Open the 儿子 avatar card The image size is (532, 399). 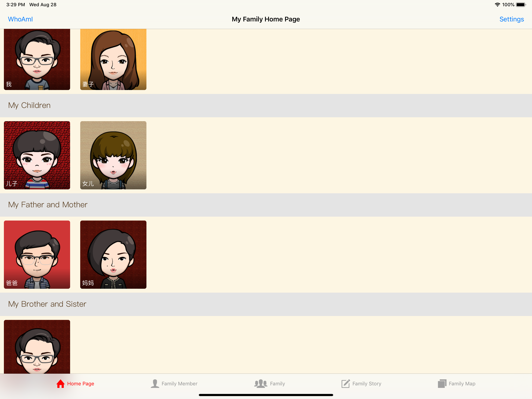(37, 155)
